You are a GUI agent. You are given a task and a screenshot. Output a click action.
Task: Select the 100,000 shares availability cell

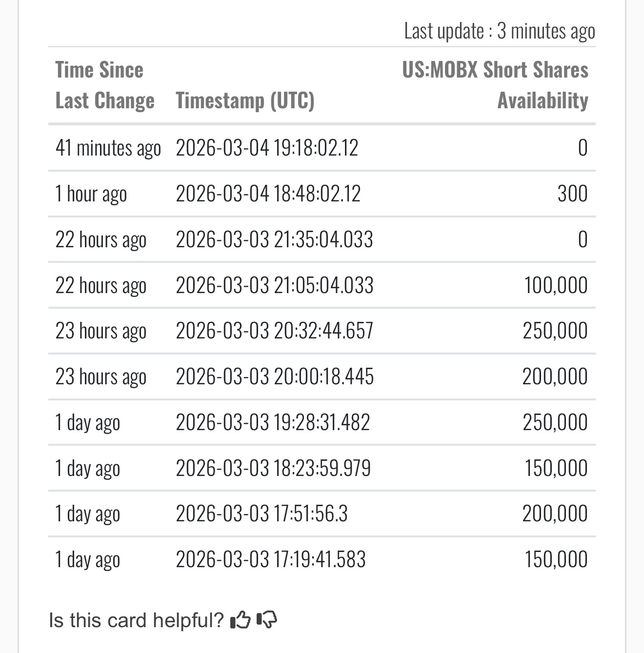point(556,285)
